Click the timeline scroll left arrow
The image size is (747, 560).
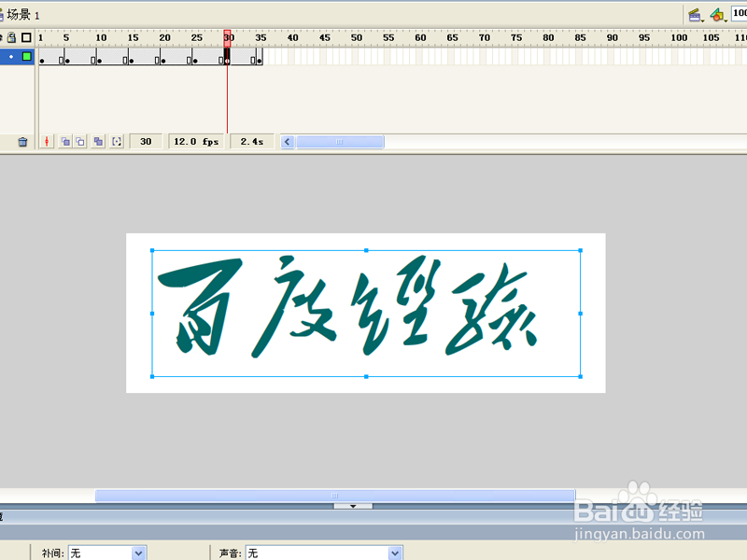click(x=288, y=142)
